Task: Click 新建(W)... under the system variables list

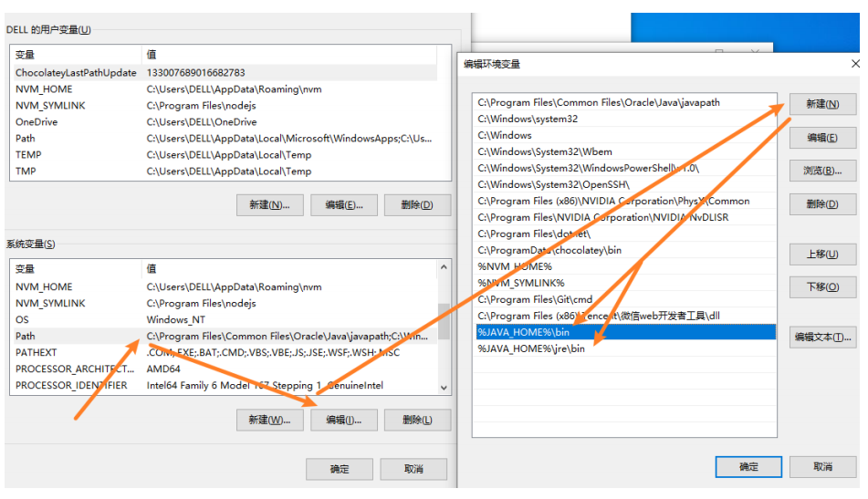Action: (268, 420)
